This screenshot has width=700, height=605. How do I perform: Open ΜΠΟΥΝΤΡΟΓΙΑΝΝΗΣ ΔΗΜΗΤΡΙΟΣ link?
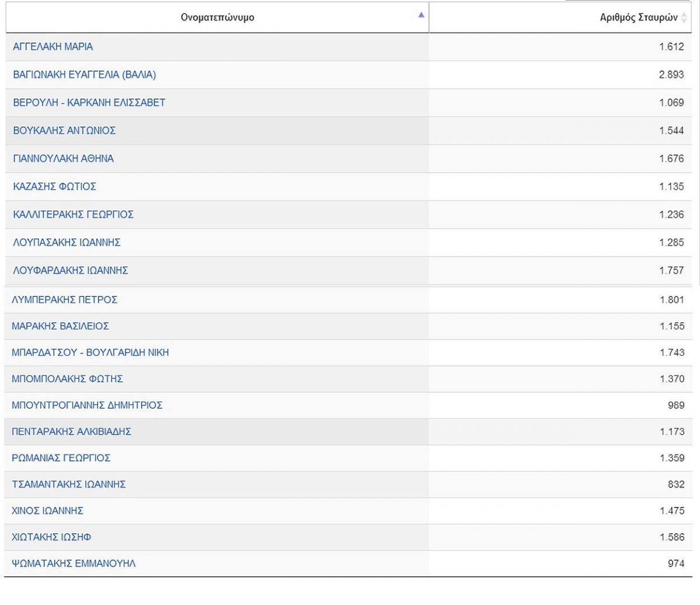coord(87,405)
